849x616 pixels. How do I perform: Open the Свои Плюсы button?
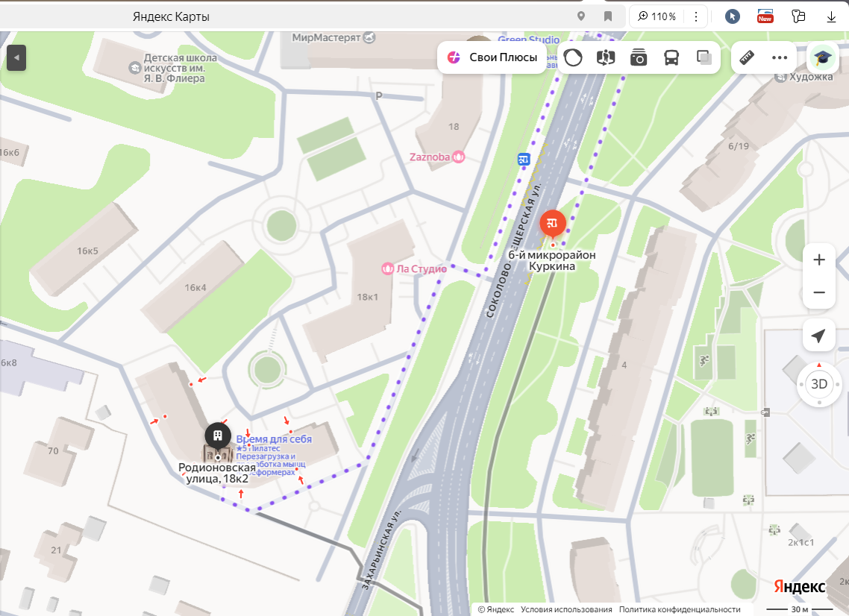coord(492,57)
